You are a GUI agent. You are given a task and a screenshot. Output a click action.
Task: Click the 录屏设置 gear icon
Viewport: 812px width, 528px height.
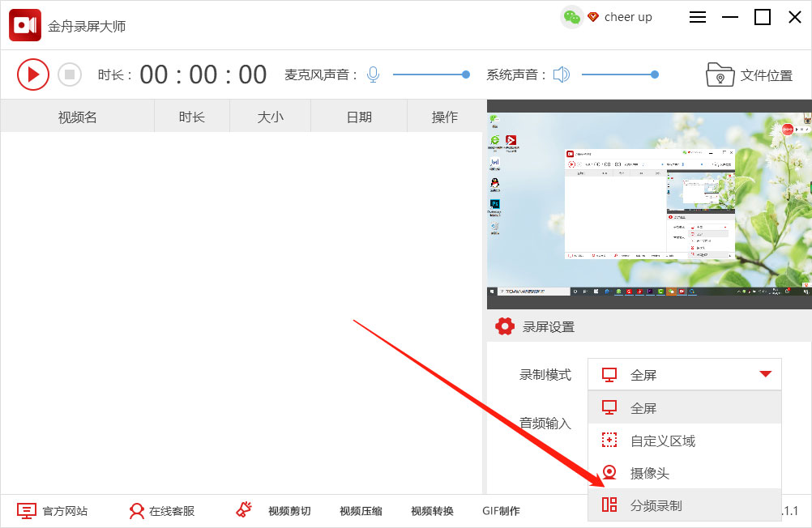[x=504, y=326]
